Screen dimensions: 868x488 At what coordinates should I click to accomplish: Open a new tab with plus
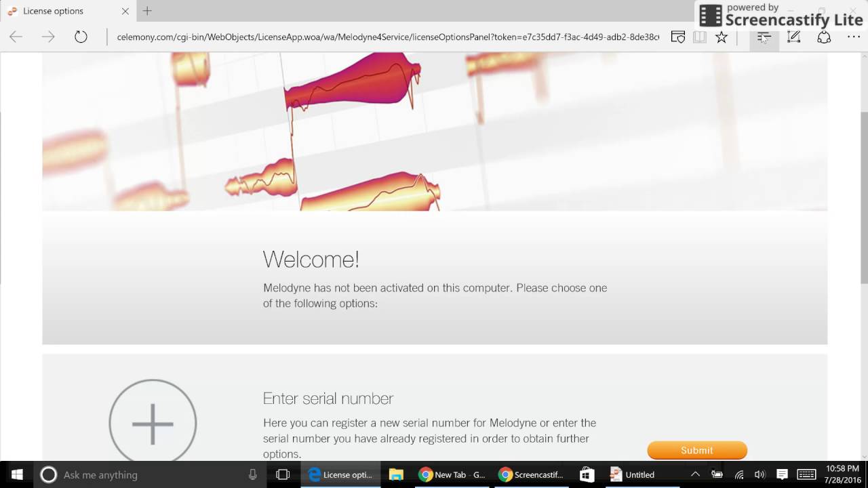coord(147,11)
